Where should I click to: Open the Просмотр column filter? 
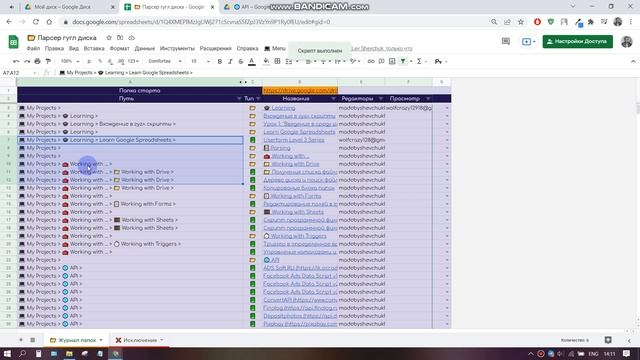coord(428,98)
